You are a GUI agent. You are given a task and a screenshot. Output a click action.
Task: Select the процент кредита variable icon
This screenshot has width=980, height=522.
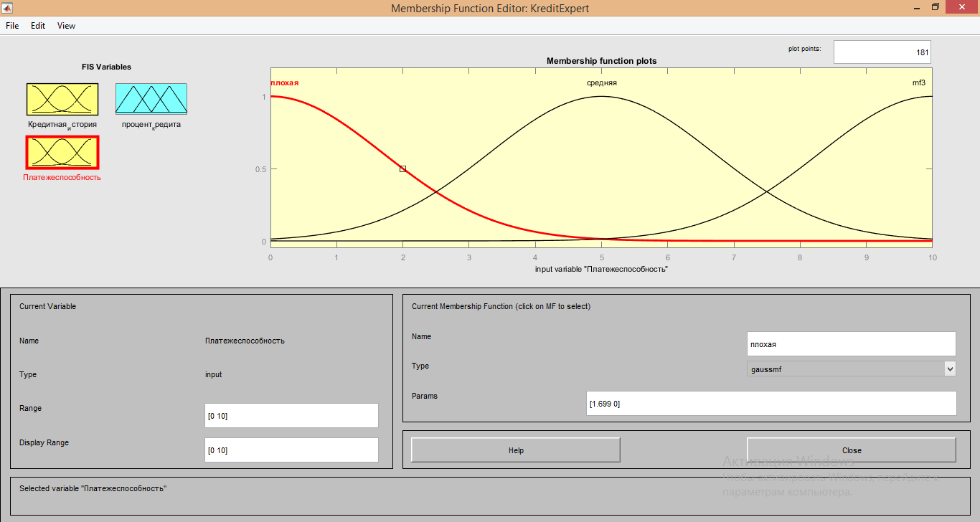[x=151, y=99]
